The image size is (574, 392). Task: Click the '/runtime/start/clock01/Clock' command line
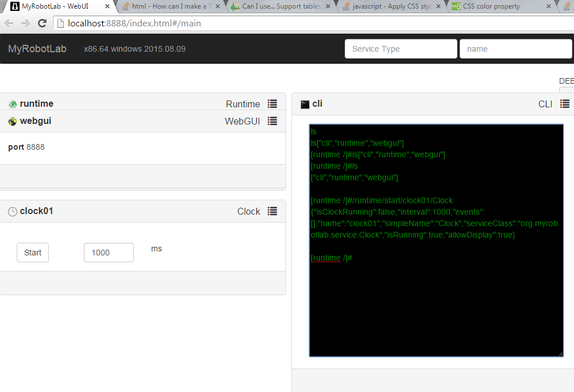[x=382, y=200]
